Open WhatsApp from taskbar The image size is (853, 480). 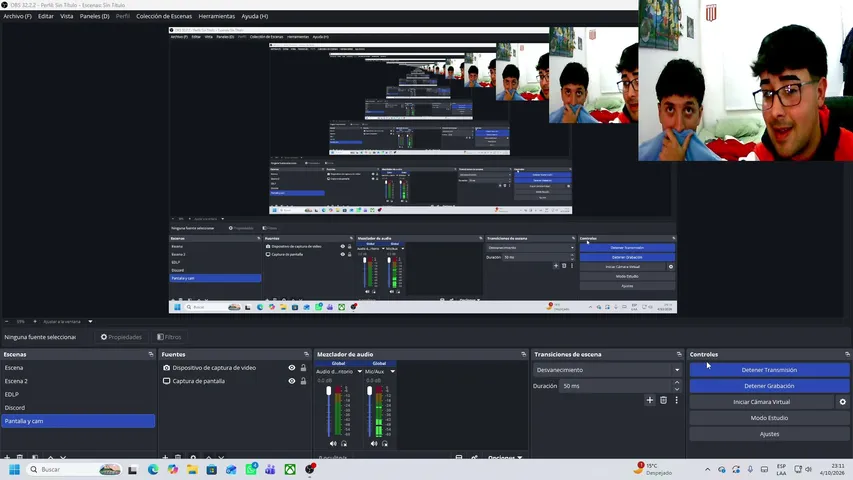pyautogui.click(x=251, y=469)
